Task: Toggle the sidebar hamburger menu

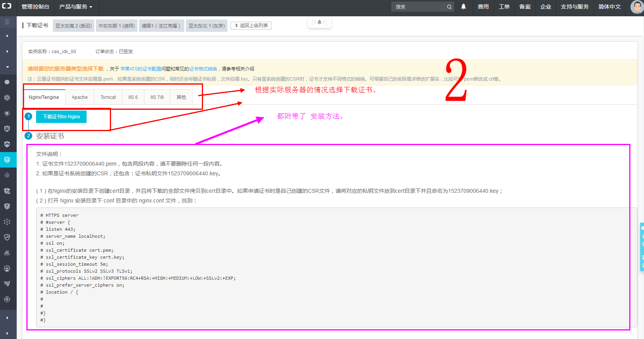Action: pyautogui.click(x=7, y=22)
